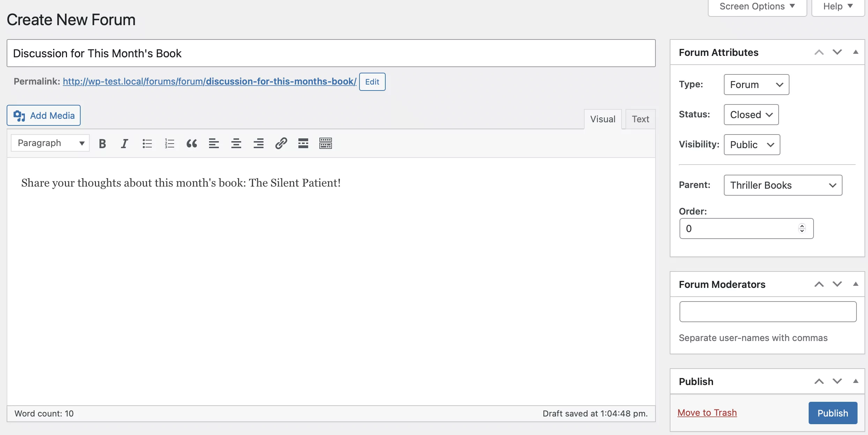Click the Order stepper arrows
Screen dimensions: 868x435
[x=802, y=229]
